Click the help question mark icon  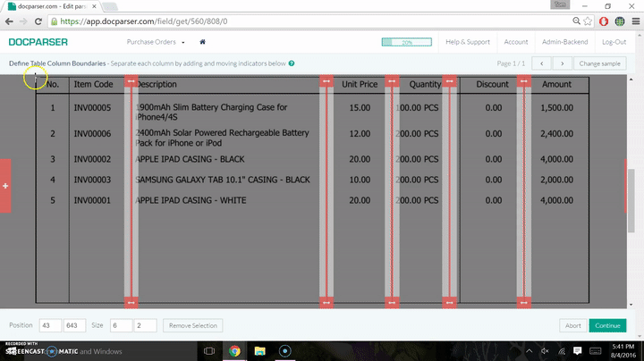[292, 63]
